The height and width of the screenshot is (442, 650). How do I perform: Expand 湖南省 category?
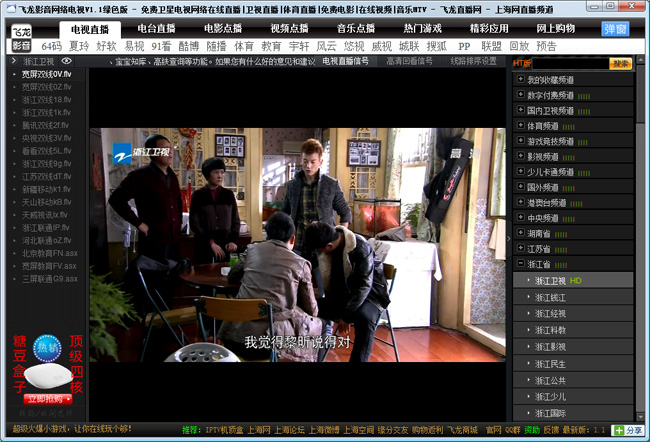coord(573,233)
